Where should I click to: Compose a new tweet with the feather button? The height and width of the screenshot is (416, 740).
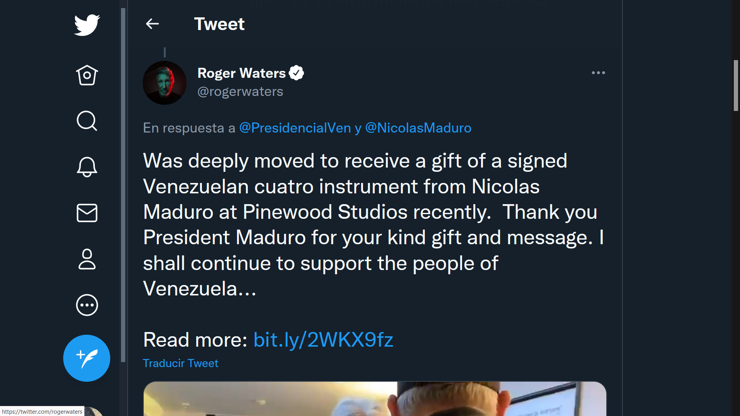87,358
